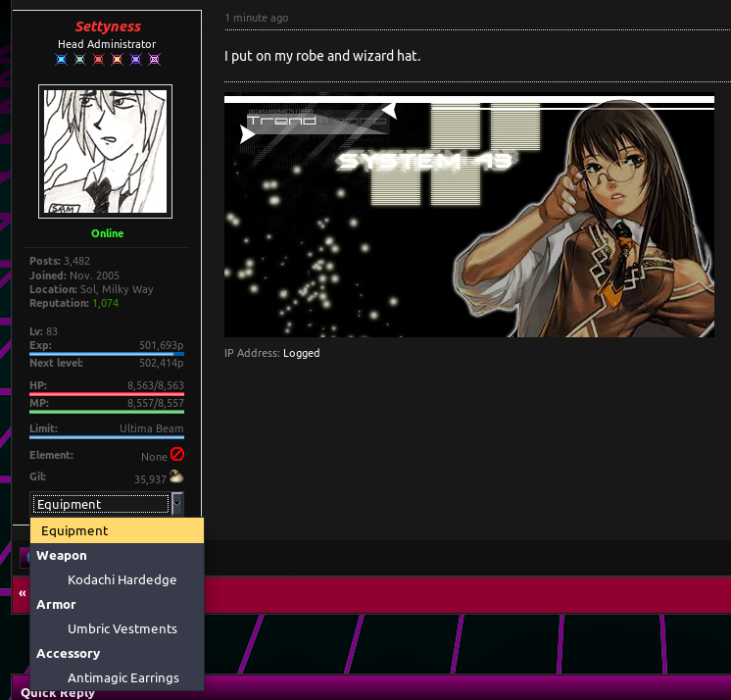Click the Equipment dropdown arrow

point(177,504)
